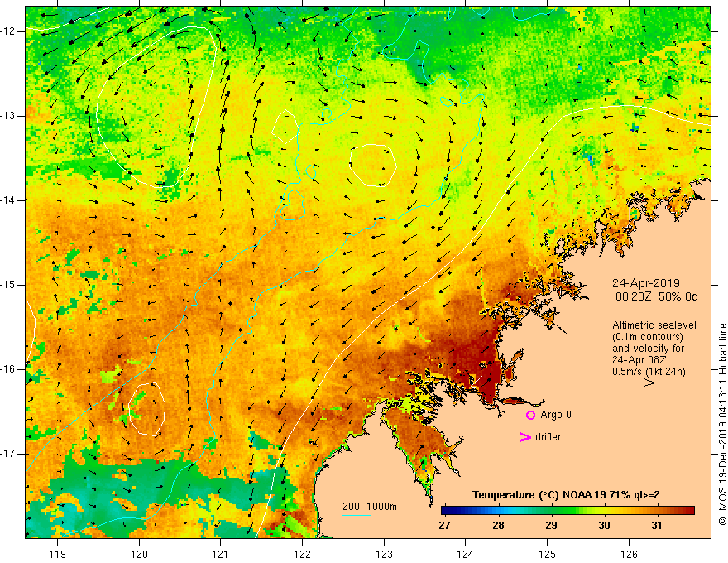Click the temperature color bar legend
Viewport: 728px width, 563px height.
coord(568,511)
